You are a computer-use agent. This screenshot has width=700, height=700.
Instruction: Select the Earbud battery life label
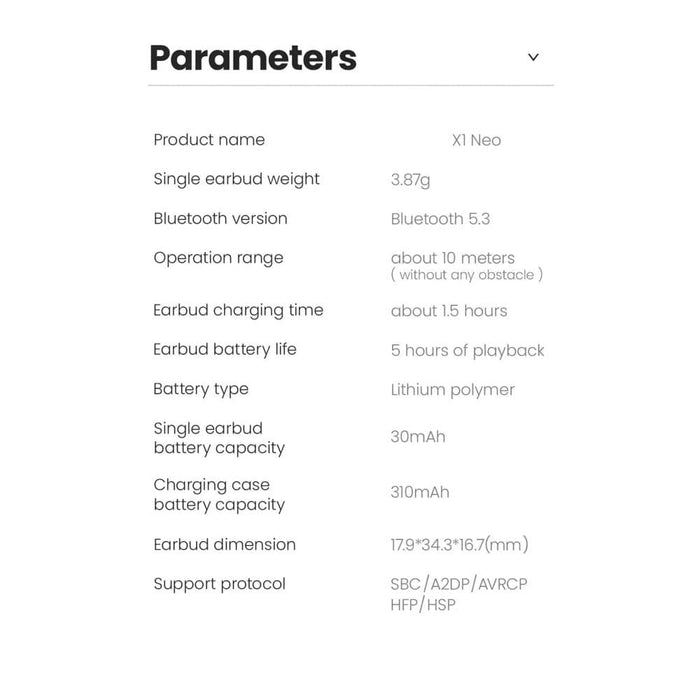coord(225,349)
